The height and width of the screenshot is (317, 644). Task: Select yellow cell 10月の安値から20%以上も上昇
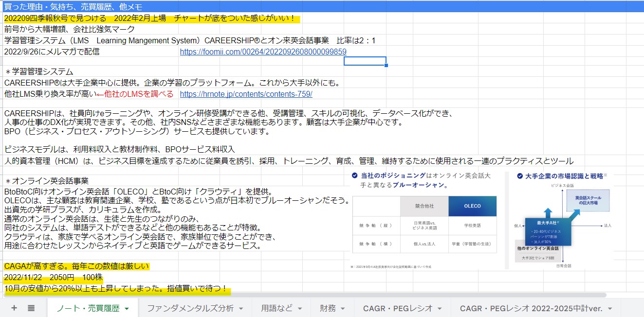click(117, 289)
